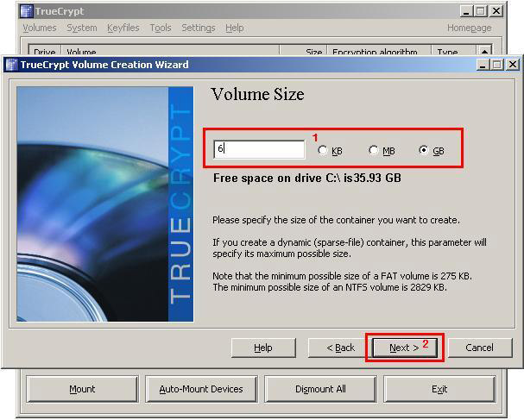Viewport: 524px width, 420px height.
Task: Click the 'Free space on drive C:\ is35.93 GB' text
Action: pyautogui.click(x=307, y=178)
